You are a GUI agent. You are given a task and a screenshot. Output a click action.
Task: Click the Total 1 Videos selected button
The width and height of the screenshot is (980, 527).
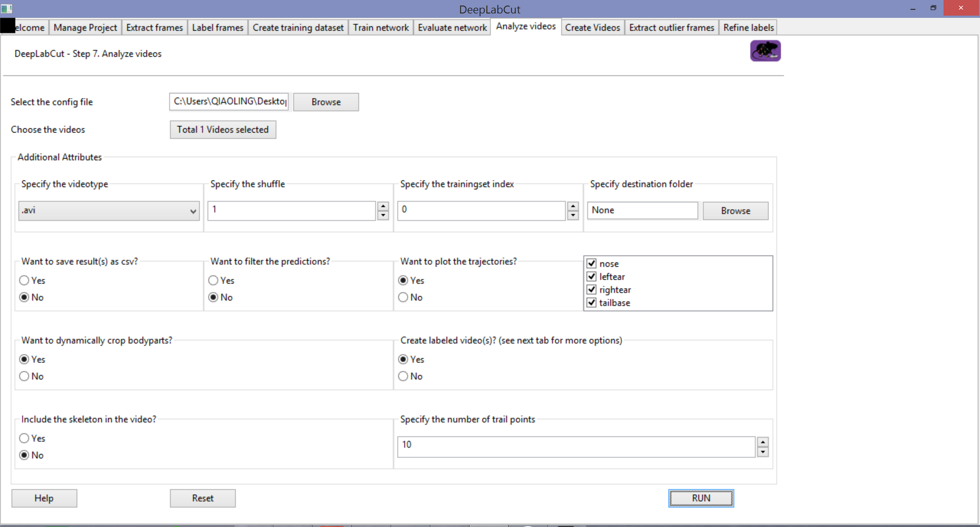[x=223, y=129]
